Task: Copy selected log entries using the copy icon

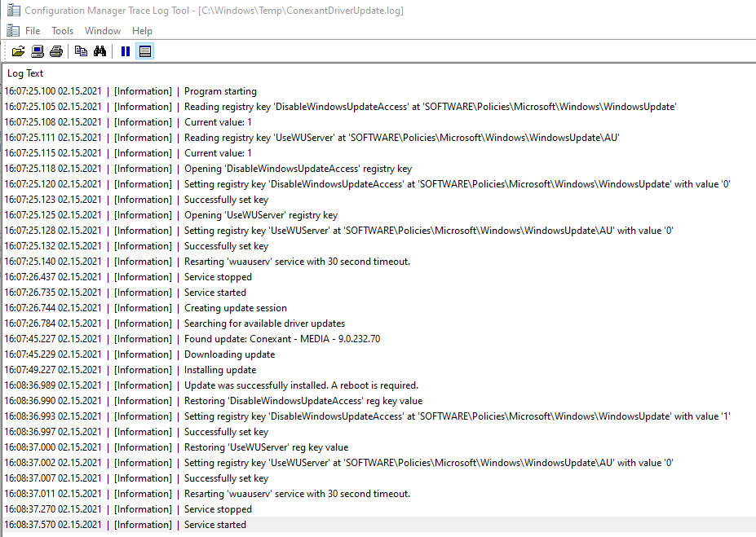Action: (81, 51)
